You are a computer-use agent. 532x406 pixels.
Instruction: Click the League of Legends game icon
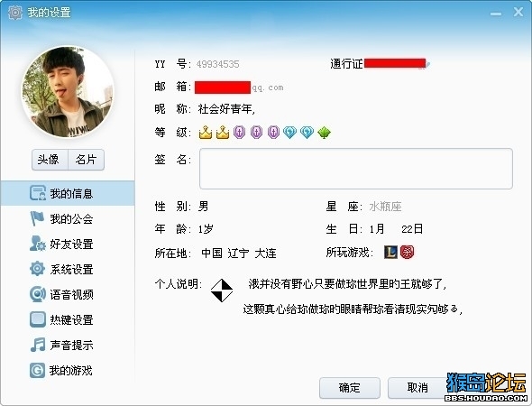[390, 252]
